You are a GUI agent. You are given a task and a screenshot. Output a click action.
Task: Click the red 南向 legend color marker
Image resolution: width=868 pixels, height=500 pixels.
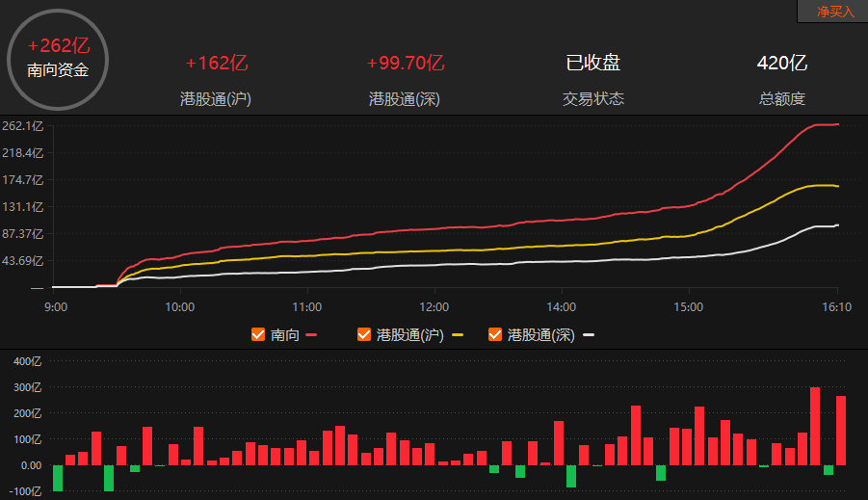coord(311,335)
